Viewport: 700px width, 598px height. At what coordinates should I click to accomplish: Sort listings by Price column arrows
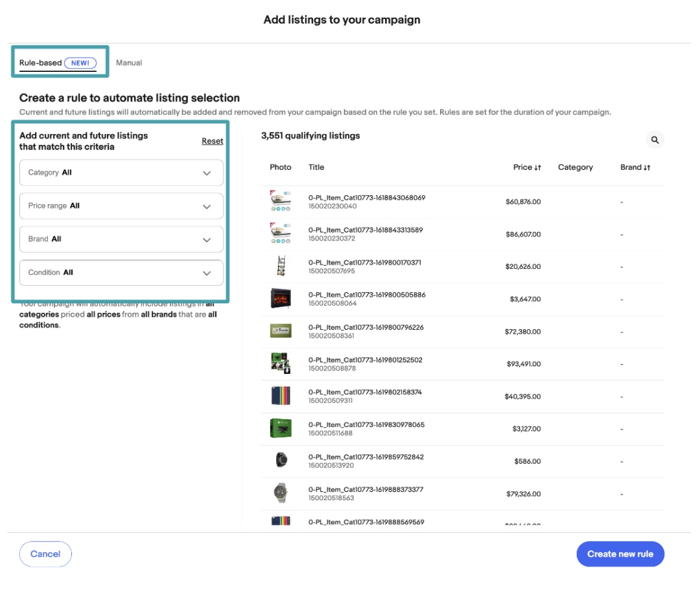pos(537,167)
